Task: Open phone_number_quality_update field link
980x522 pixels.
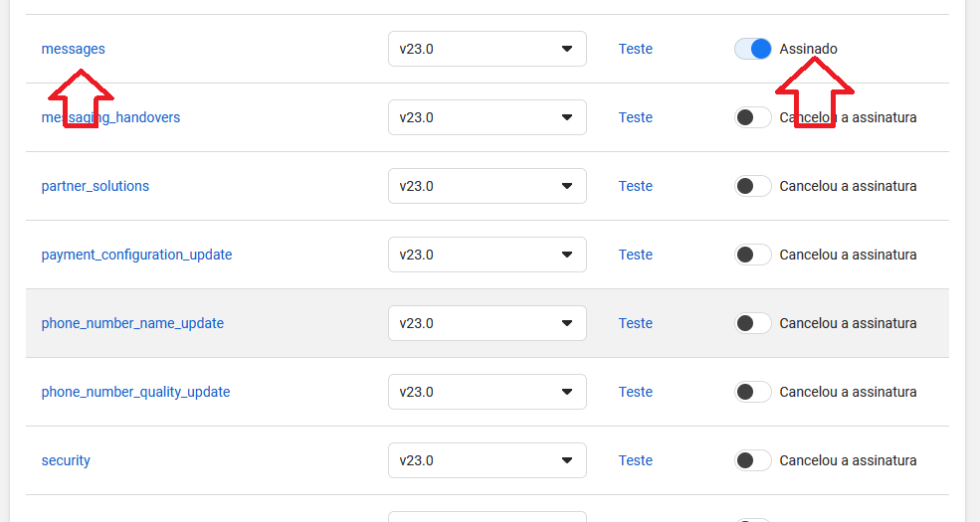Action: 135,392
